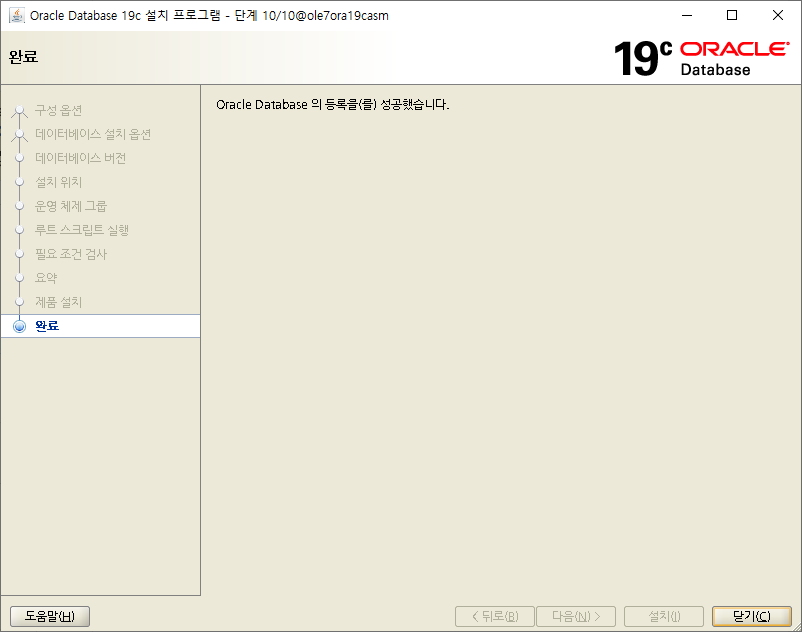
Task: Select the 운영 체제 그룹 step
Action: (x=71, y=206)
